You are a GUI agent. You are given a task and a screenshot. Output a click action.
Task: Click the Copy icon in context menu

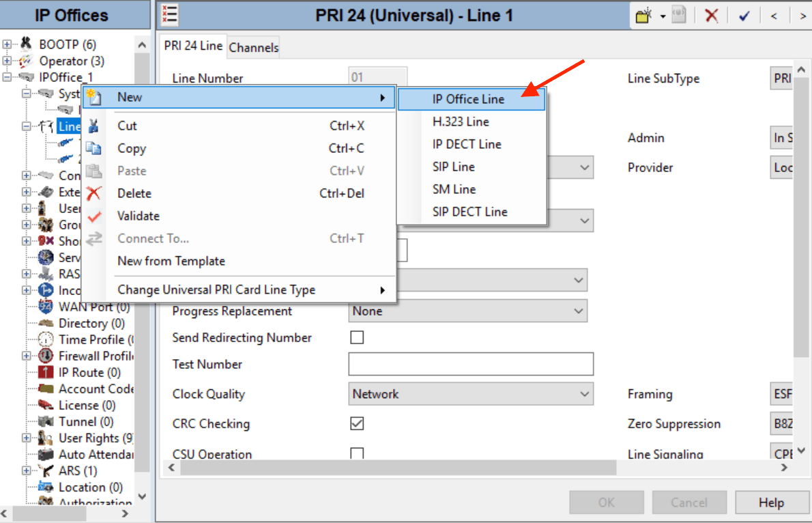pyautogui.click(x=93, y=148)
